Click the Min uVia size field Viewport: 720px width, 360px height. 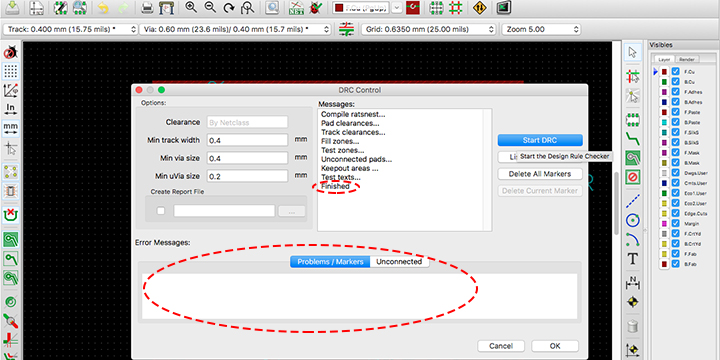click(x=248, y=176)
